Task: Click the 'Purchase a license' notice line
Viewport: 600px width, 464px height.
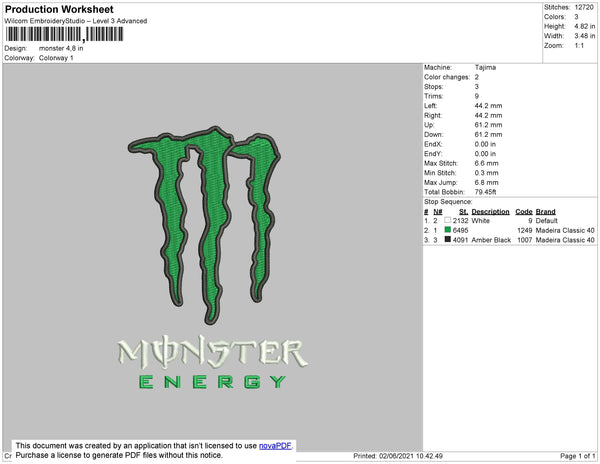Action: tap(119, 455)
